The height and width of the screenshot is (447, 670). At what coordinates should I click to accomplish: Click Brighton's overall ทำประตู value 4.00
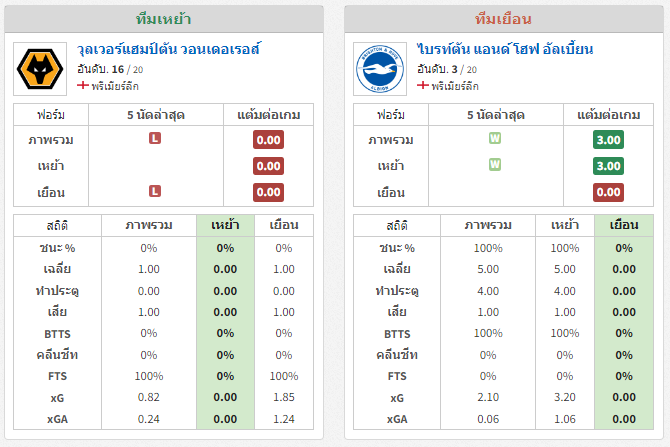(x=488, y=291)
